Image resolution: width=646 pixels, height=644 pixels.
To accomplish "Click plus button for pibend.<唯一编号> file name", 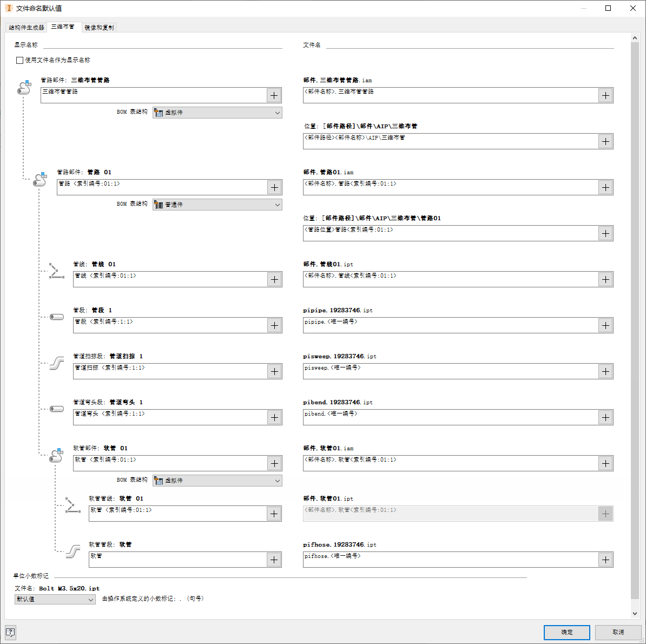I will [605, 418].
